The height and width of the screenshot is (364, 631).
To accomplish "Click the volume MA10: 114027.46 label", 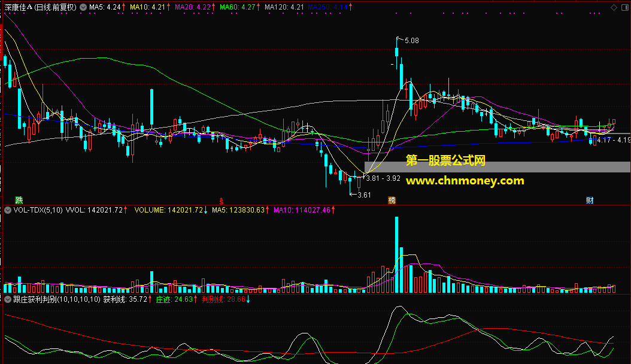I will [x=302, y=210].
